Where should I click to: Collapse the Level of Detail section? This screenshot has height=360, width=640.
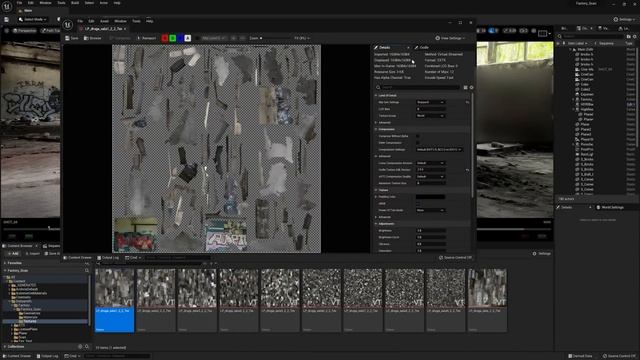click(x=376, y=96)
